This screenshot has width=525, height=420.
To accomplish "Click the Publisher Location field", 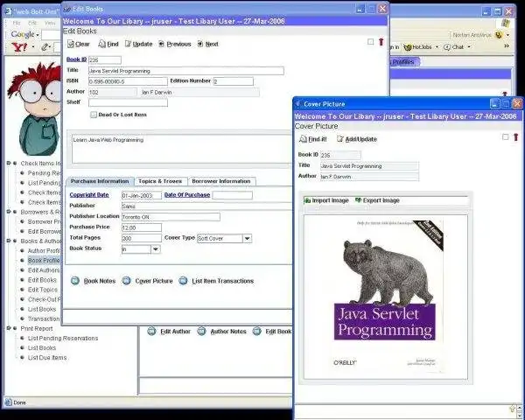I will pos(171,217).
